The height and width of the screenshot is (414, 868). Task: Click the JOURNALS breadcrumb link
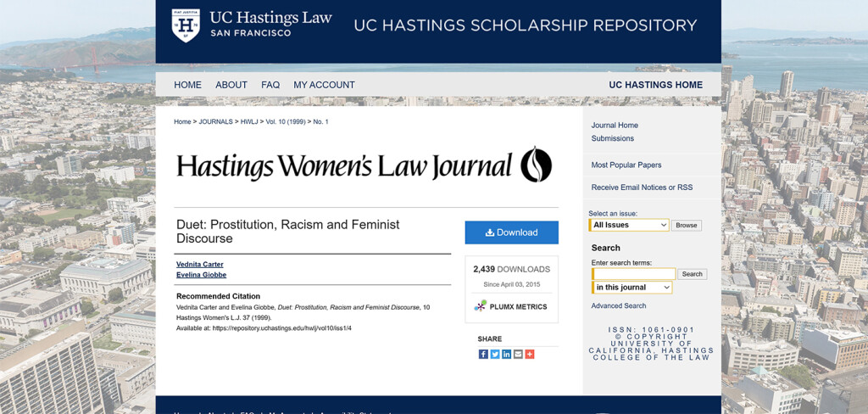(x=216, y=122)
